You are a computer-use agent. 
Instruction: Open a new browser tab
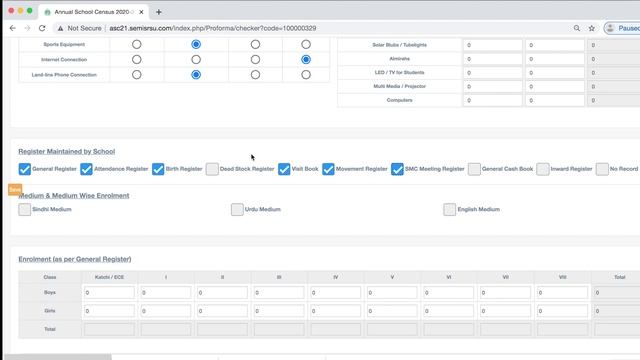pyautogui.click(x=159, y=12)
